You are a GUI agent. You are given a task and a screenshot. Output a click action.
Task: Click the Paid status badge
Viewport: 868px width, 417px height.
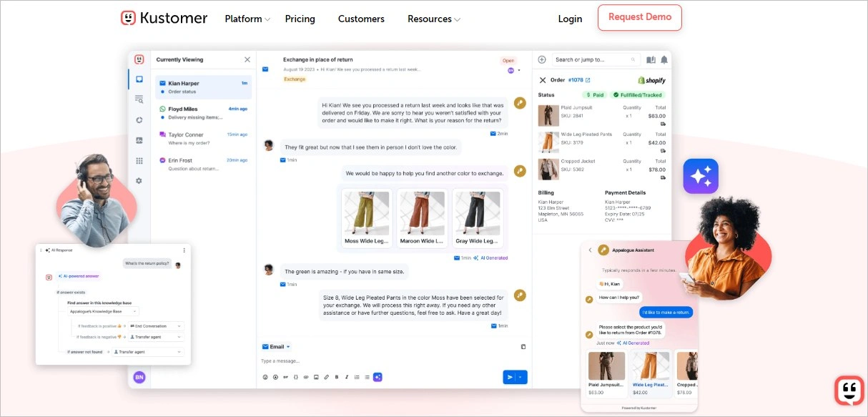pyautogui.click(x=595, y=94)
